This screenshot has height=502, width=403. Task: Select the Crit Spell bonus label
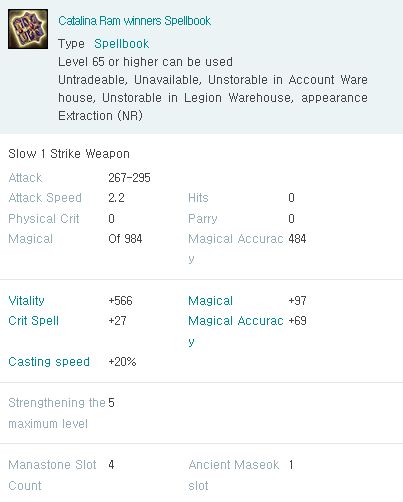33,321
